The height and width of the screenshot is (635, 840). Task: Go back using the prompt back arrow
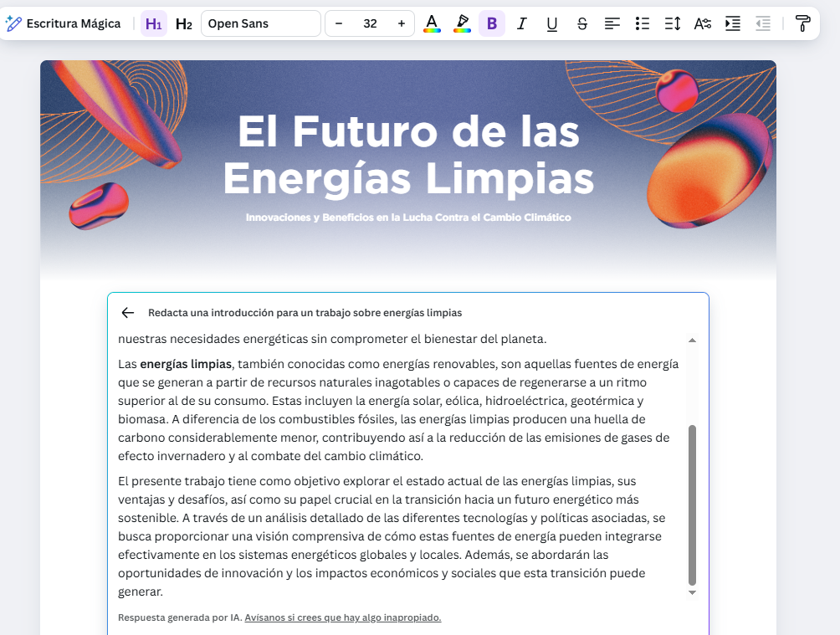pyautogui.click(x=127, y=313)
